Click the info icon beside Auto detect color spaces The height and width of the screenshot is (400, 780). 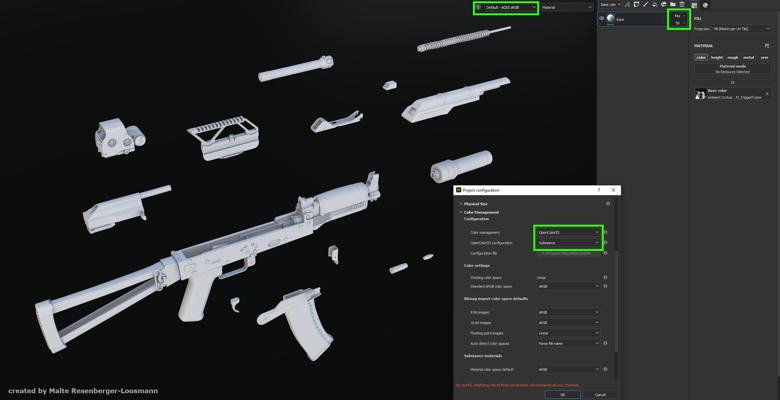[x=605, y=343]
